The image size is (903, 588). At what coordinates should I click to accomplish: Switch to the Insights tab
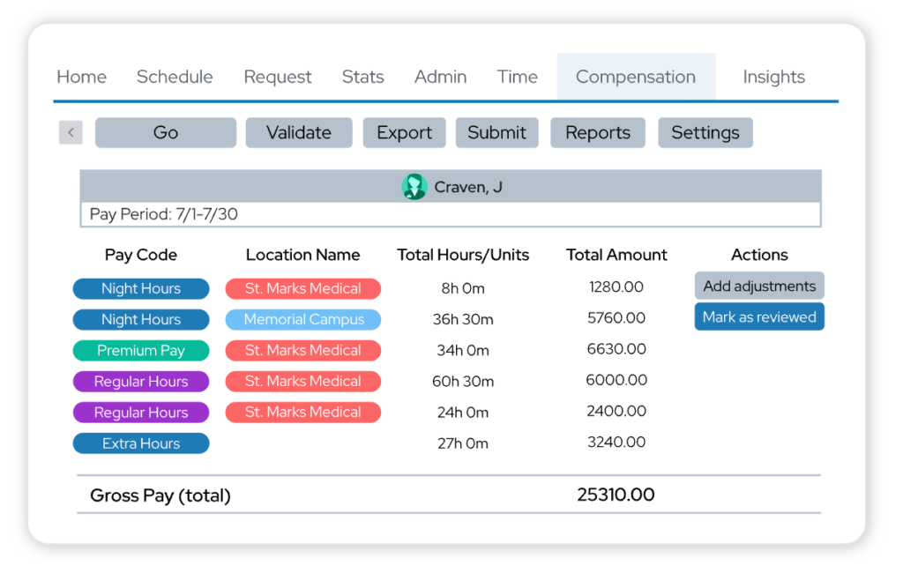(773, 77)
